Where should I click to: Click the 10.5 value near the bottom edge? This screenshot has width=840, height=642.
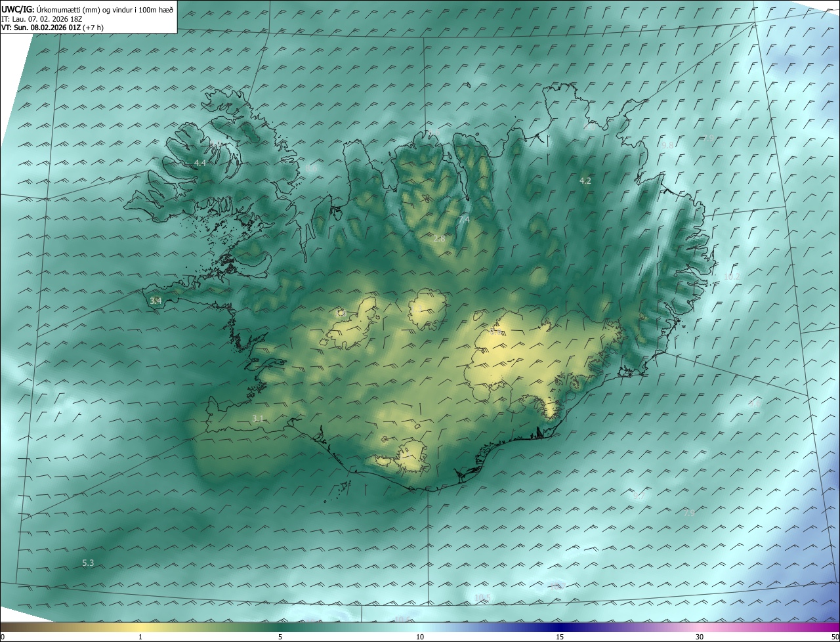tap(482, 597)
